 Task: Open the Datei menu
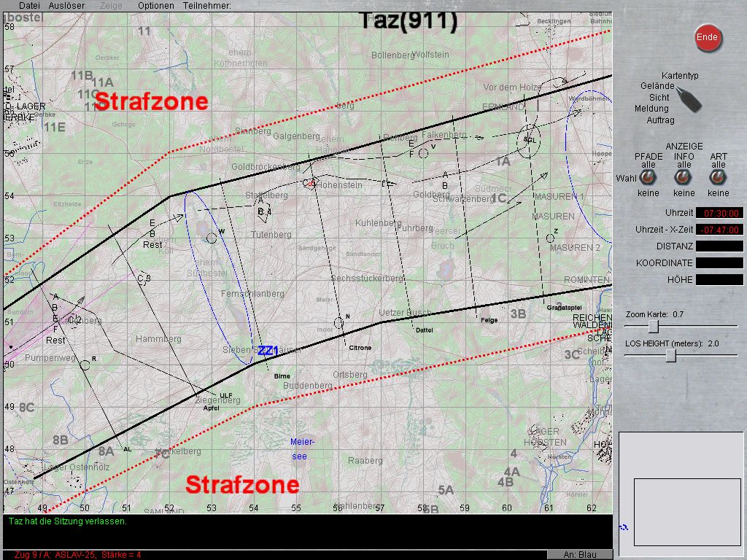click(29, 6)
